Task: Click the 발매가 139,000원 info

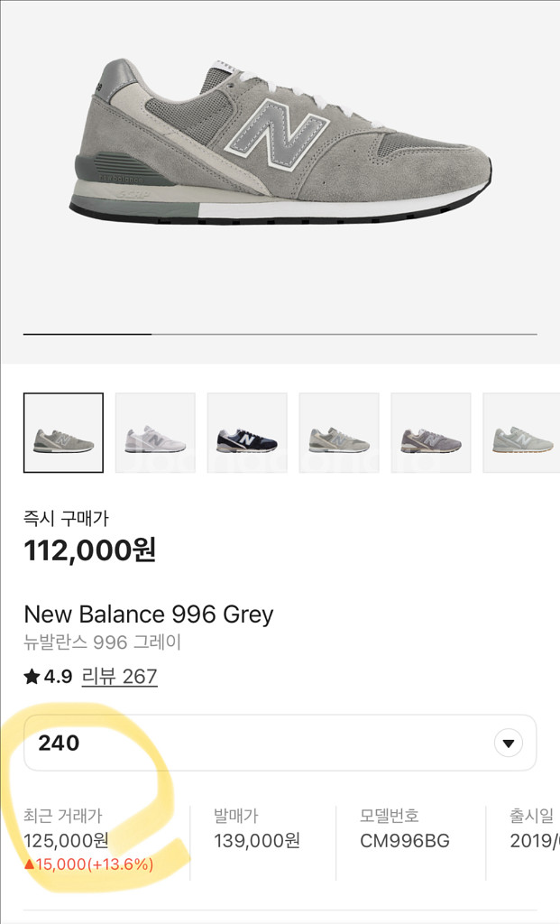Action: pos(257,828)
